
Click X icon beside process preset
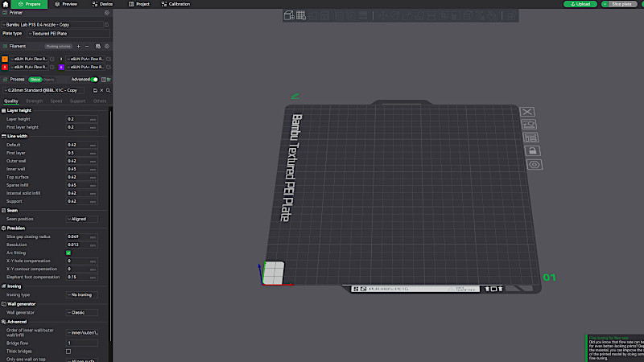point(102,90)
